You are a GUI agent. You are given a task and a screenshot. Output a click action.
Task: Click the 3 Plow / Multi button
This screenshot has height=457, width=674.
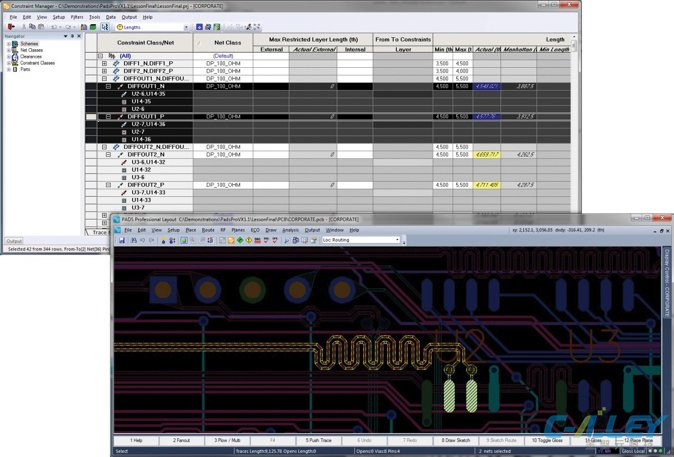tap(227, 440)
